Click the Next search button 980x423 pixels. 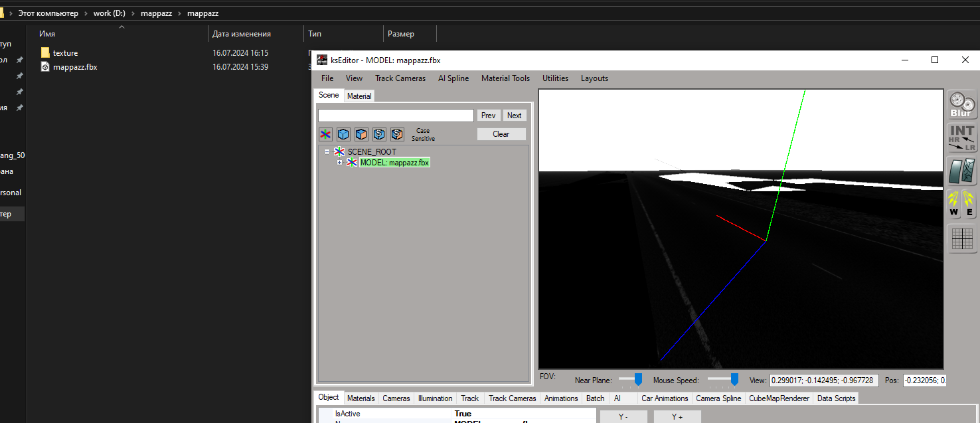pos(515,116)
